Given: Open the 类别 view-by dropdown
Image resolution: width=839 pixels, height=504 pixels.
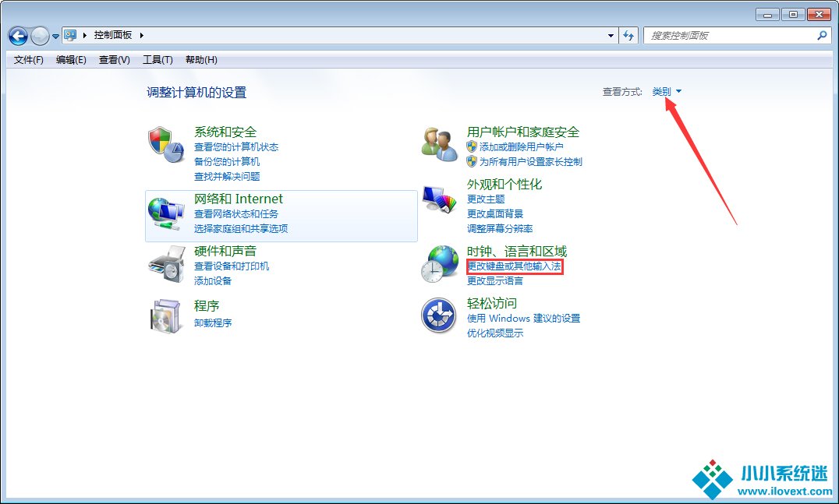Looking at the screenshot, I should [667, 91].
